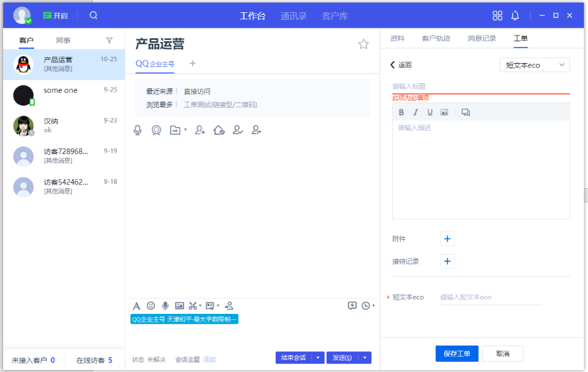Toggle underline in the ticket description editor
The width and height of the screenshot is (588, 372).
430,112
